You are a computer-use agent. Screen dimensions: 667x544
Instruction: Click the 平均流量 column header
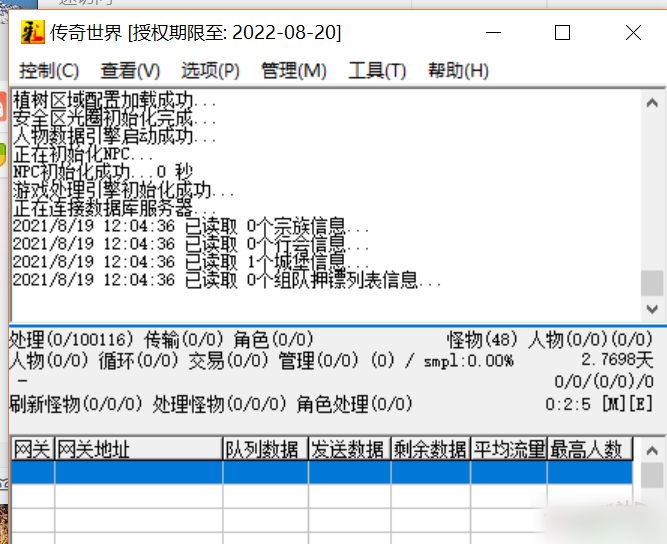pyautogui.click(x=509, y=449)
